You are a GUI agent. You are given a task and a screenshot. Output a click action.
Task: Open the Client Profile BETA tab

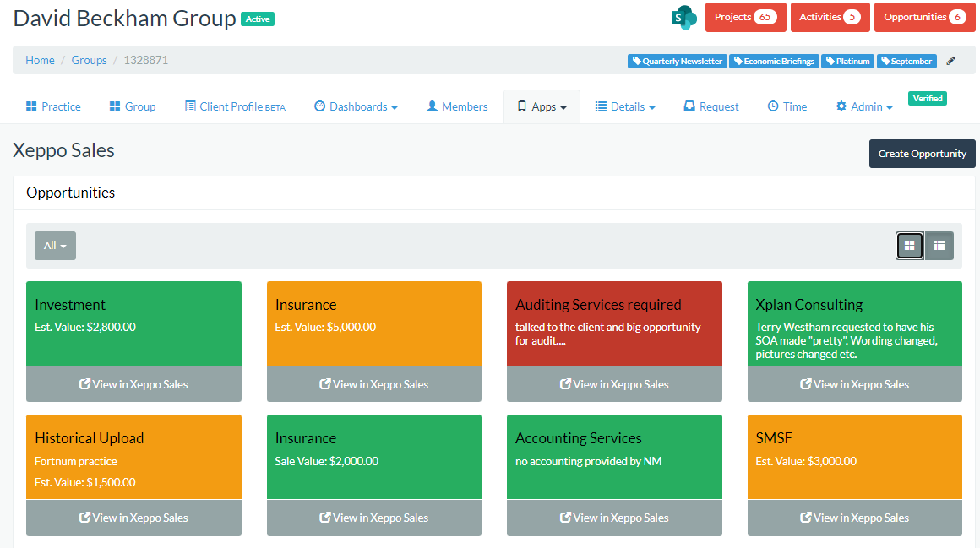click(x=235, y=107)
